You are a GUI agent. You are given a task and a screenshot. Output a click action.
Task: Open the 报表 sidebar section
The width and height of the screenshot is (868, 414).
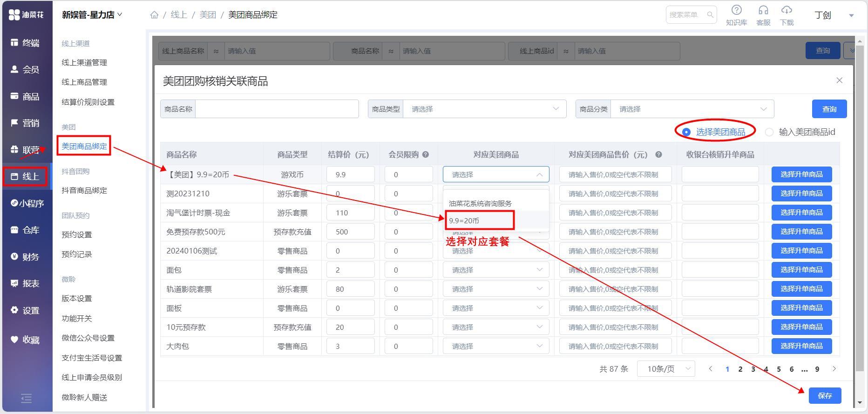click(26, 283)
